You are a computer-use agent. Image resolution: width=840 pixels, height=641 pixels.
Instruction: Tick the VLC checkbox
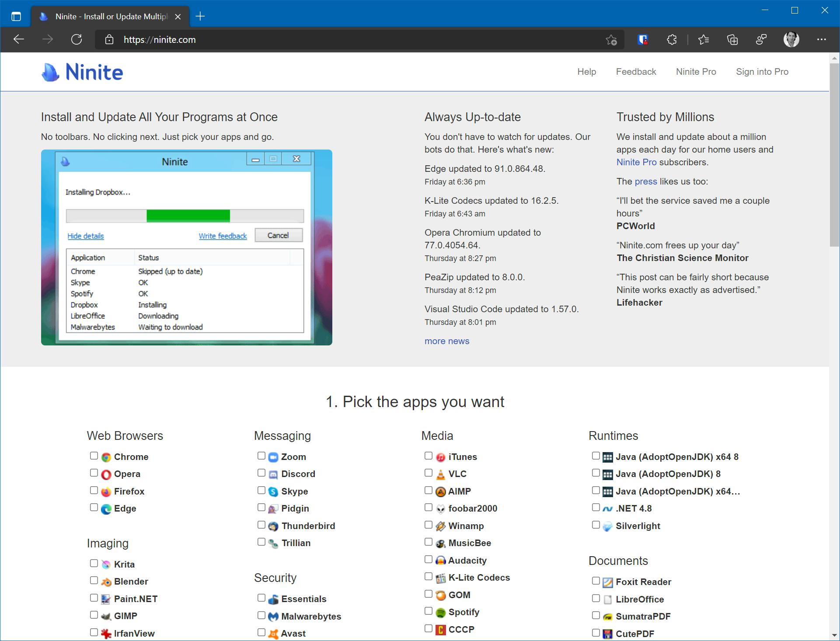pyautogui.click(x=429, y=473)
